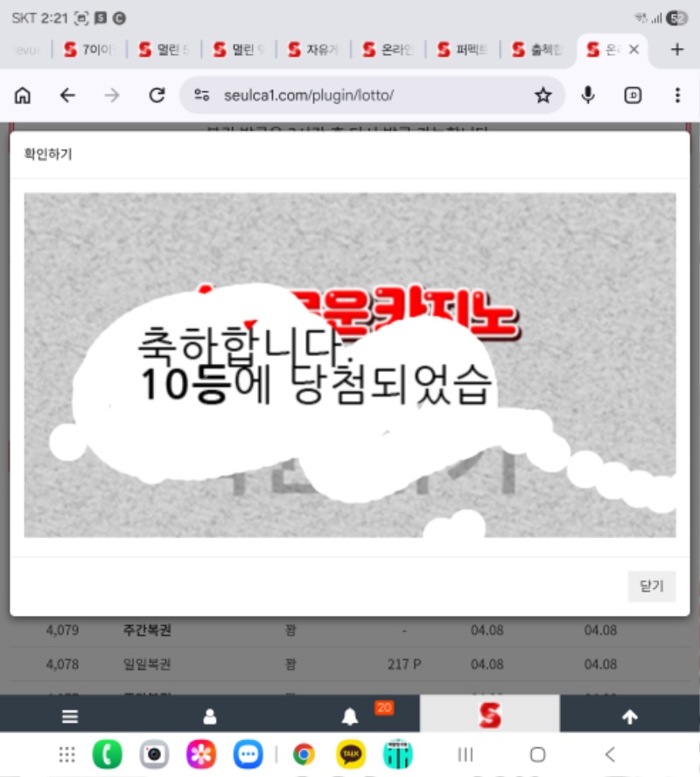
Task: Open the Chrome three-dot menu
Action: pos(677,95)
